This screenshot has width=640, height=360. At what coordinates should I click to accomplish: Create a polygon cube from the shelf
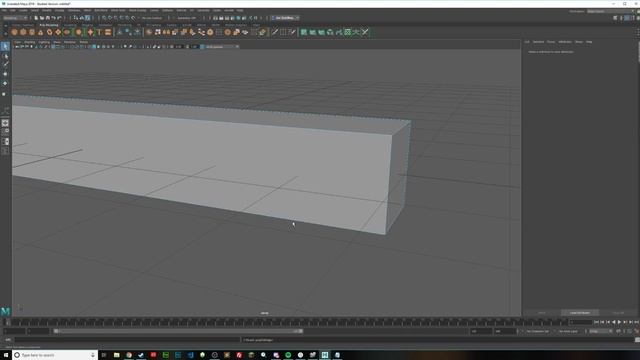click(23, 32)
